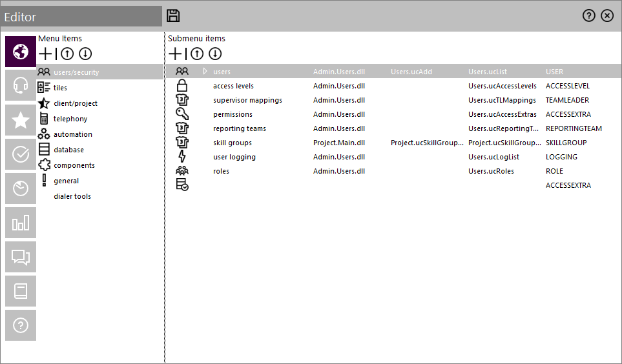Open the bar chart sidebar section
Viewport: 622px width, 364px height.
[x=21, y=223]
